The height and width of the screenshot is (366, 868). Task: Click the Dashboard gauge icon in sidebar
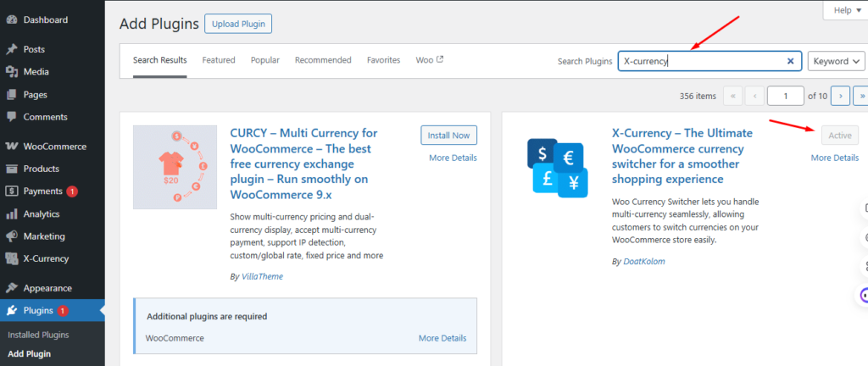point(12,19)
